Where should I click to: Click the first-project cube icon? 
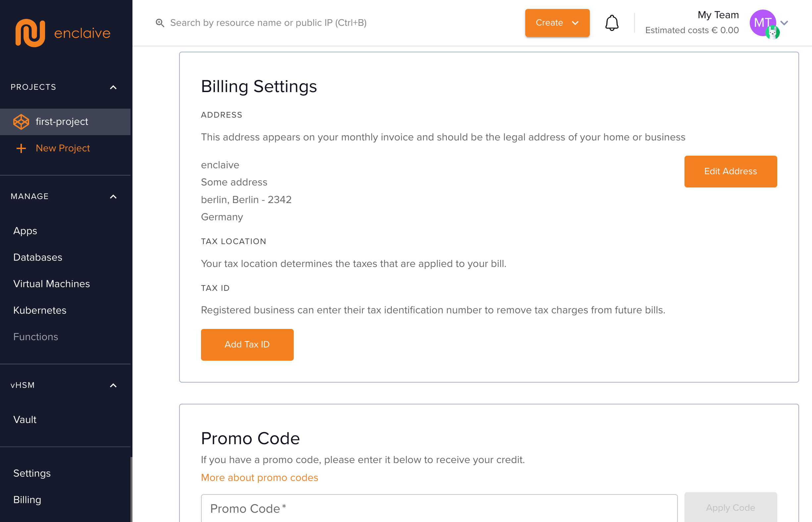[21, 122]
